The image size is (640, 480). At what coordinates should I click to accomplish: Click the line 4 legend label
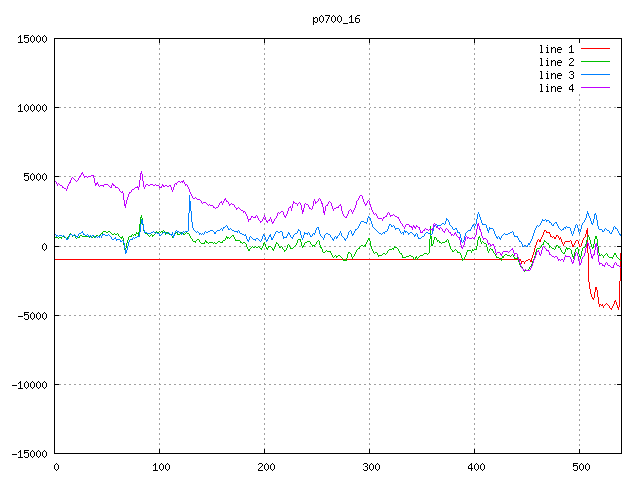point(557,88)
